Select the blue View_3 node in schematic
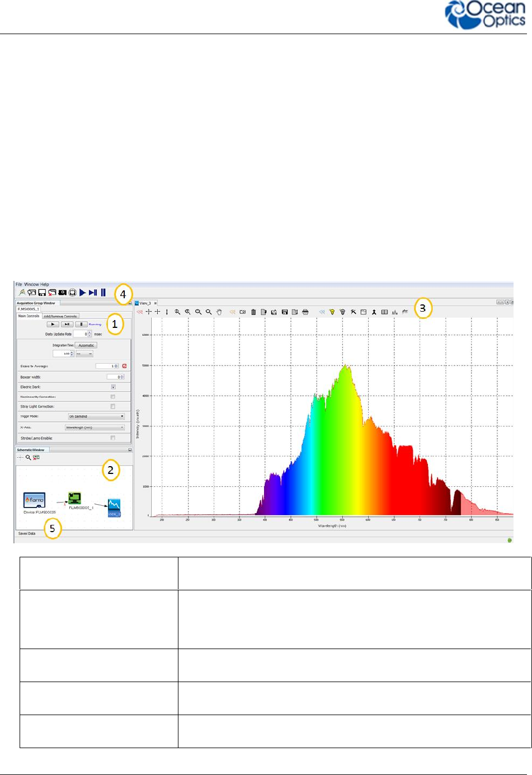 click(114, 508)
